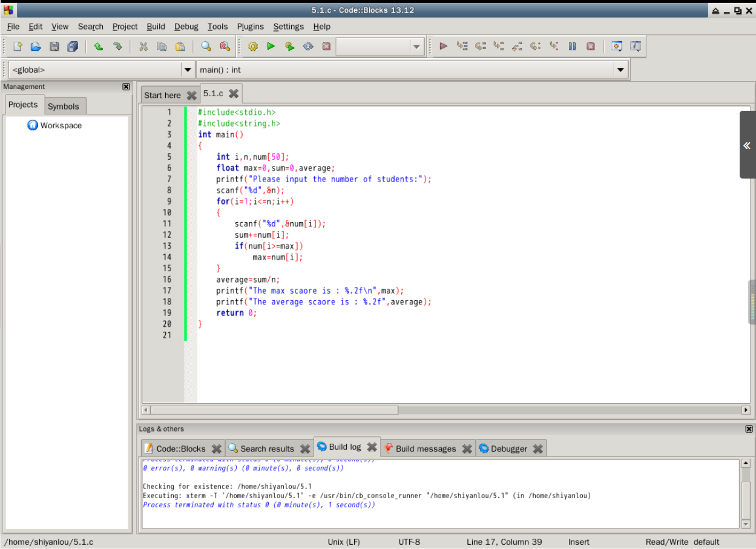The width and height of the screenshot is (756, 549).
Task: Close the Start here tab
Action: coord(191,95)
